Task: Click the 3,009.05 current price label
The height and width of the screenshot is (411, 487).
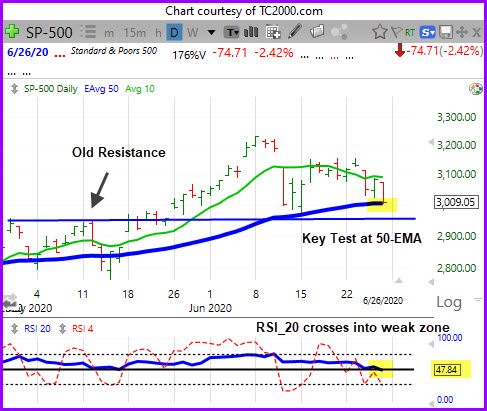Action: 456,202
